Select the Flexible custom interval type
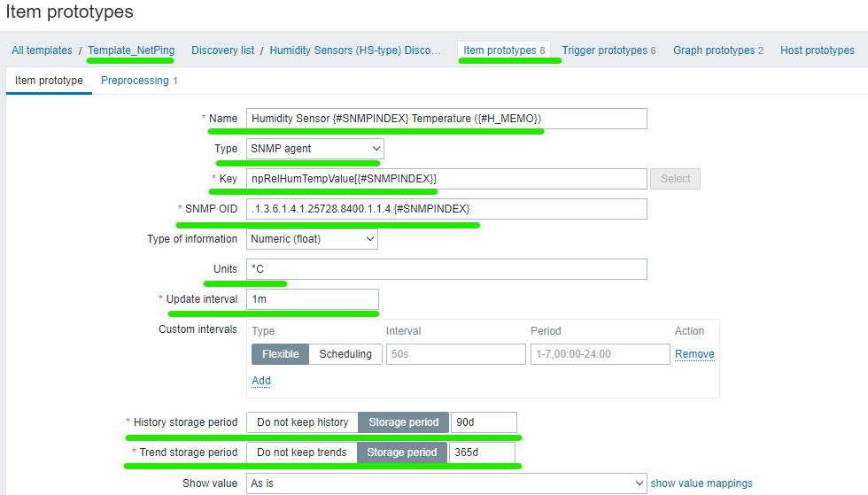Screen dimensions: 868x495 [280, 354]
